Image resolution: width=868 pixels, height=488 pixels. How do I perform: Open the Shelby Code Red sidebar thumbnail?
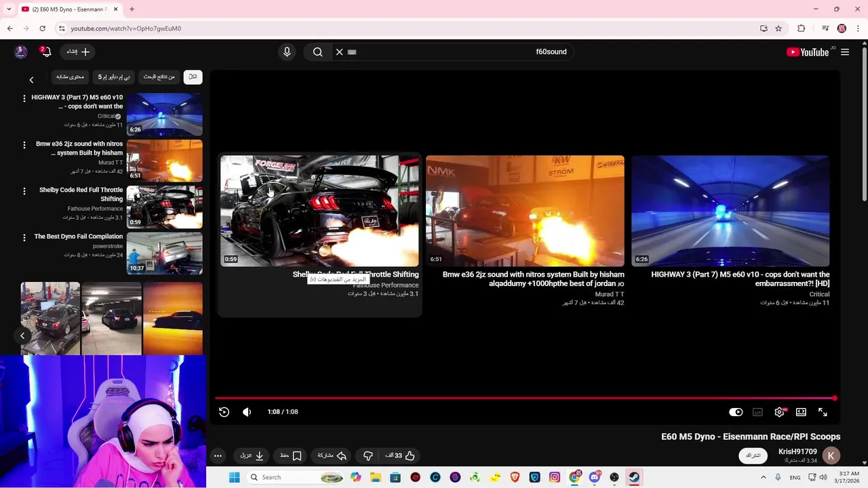click(x=164, y=207)
